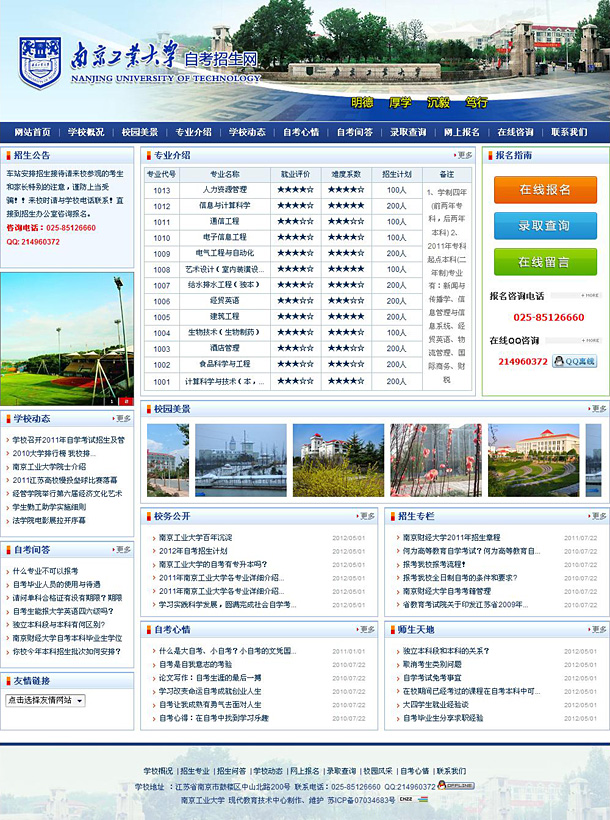Click 更多 in 校园美景 panel
610x820 pixels.
[x=597, y=409]
